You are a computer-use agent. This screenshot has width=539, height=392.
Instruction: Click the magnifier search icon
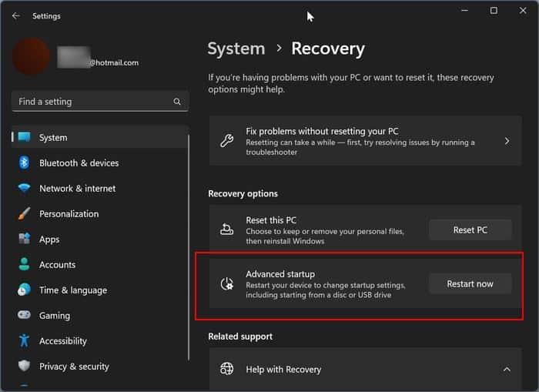pos(177,102)
